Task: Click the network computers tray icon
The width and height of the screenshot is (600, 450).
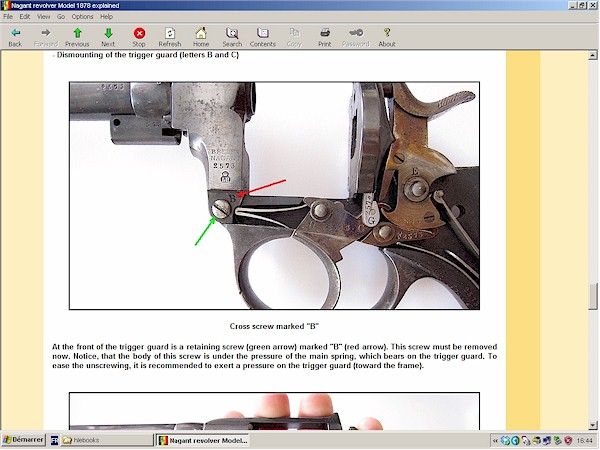Action: pyautogui.click(x=547, y=441)
